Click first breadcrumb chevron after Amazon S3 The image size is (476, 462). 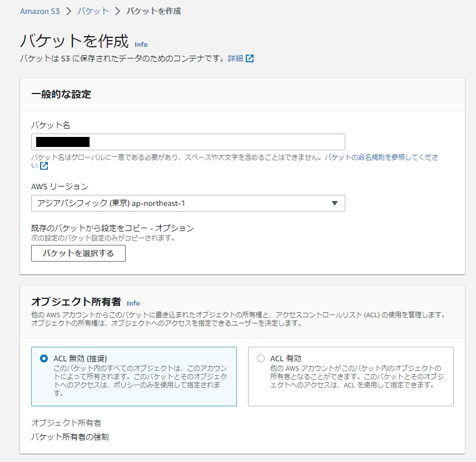pos(68,11)
